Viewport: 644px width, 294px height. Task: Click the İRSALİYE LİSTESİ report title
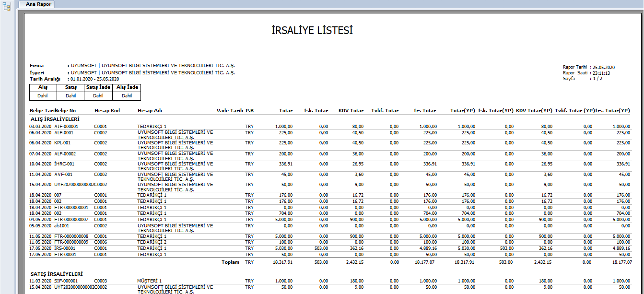tap(312, 30)
